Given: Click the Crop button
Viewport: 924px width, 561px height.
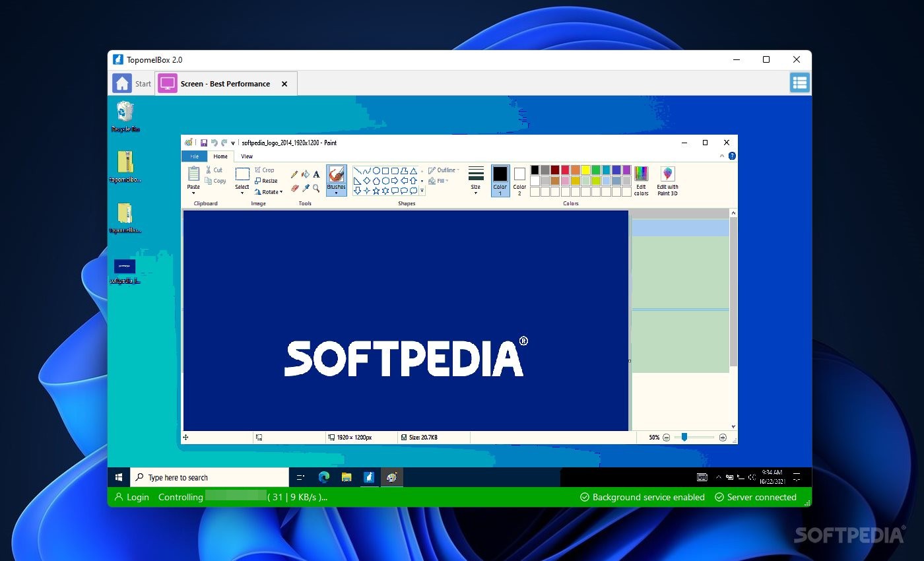Looking at the screenshot, I should (264, 170).
